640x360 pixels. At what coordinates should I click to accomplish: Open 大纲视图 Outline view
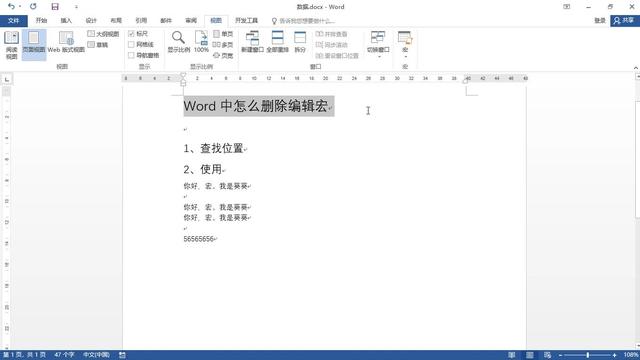click(x=103, y=34)
